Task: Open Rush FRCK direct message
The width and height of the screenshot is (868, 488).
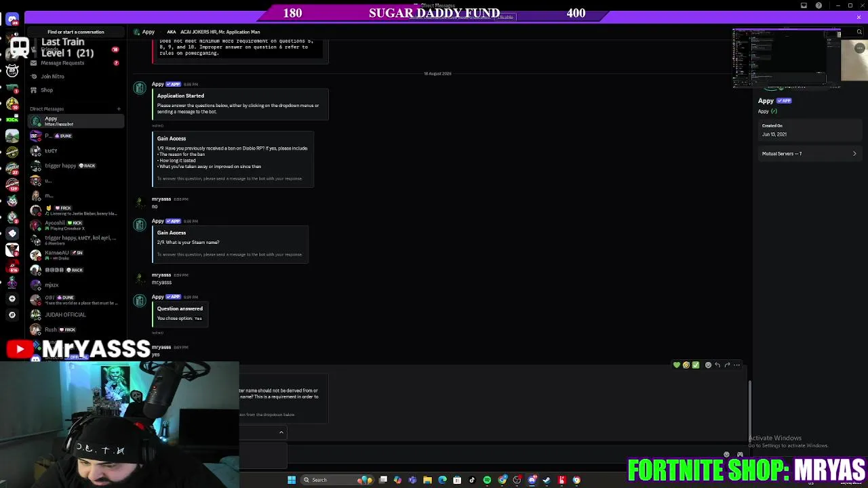Action: tap(76, 329)
